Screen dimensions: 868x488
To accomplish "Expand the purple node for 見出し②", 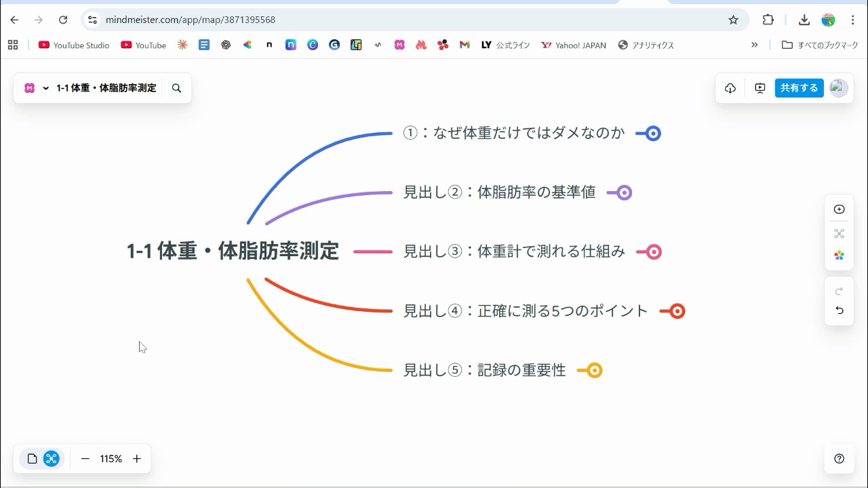I will point(624,192).
